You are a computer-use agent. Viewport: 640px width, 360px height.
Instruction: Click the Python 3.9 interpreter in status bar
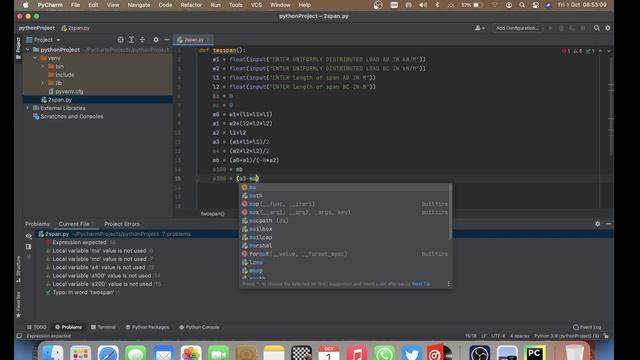tap(566, 336)
